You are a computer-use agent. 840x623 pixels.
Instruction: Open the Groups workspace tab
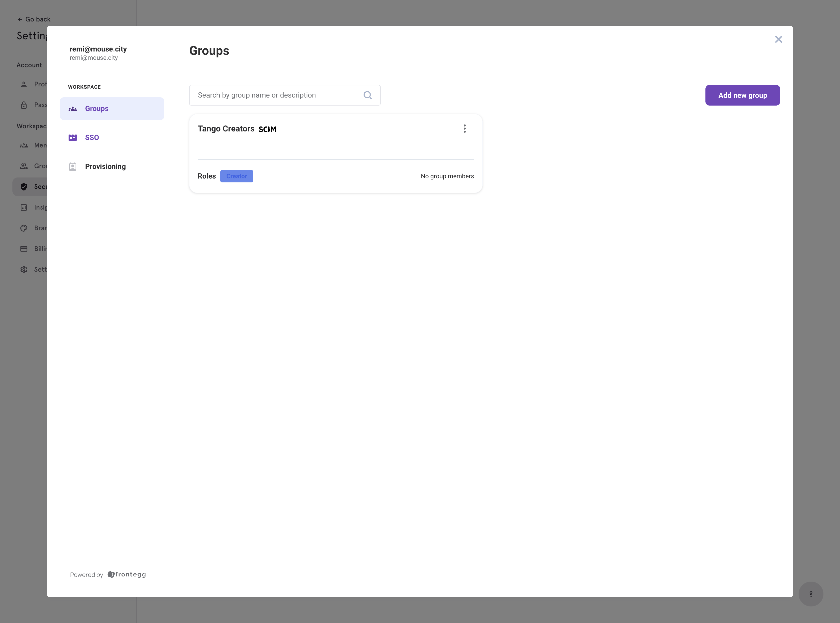coord(112,109)
